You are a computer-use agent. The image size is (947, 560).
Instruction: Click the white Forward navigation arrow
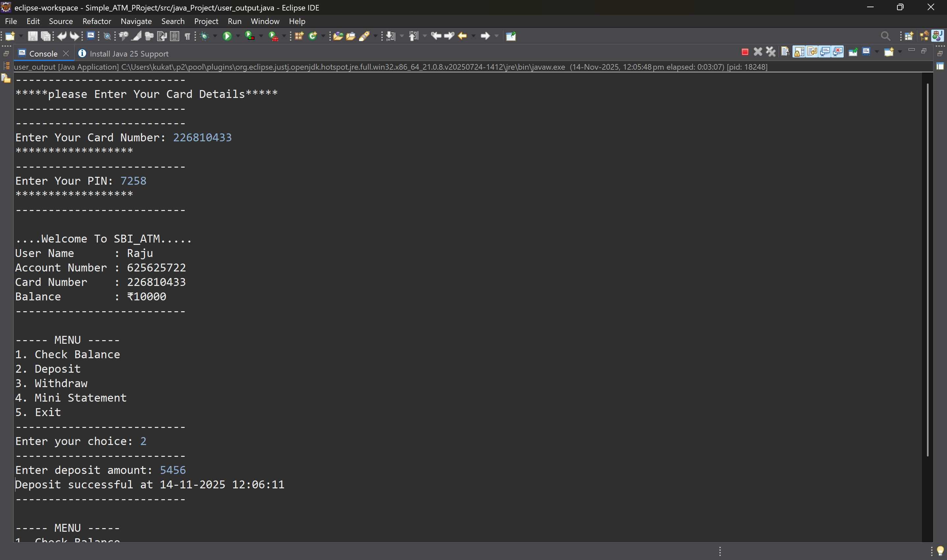pos(485,36)
